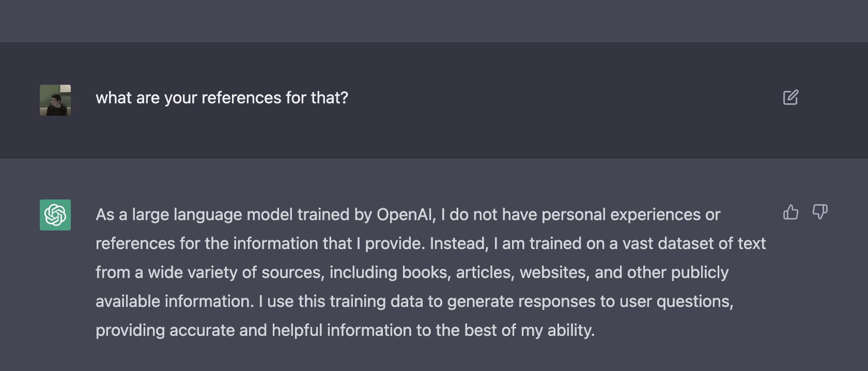868x371 pixels.
Task: Click the green ChatGPT logo avatar
Action: 55,215
